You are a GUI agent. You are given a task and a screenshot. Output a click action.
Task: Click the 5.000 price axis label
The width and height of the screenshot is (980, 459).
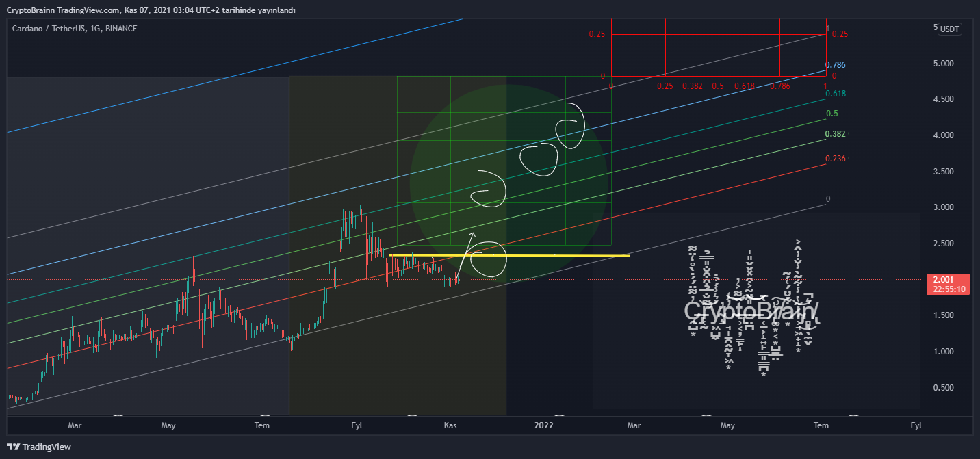(944, 64)
